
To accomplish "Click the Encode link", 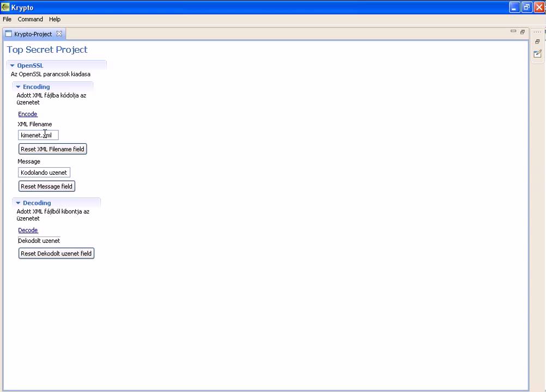I will coord(27,114).
